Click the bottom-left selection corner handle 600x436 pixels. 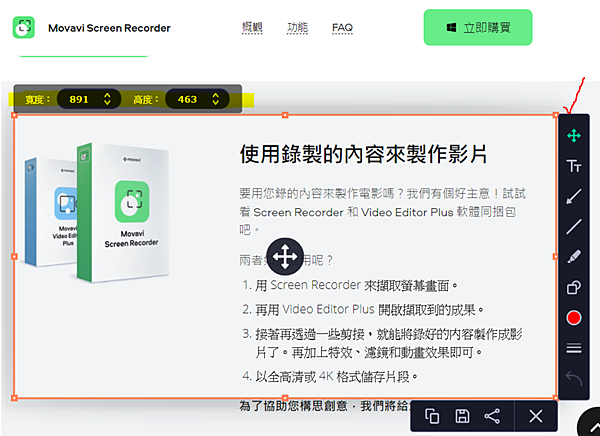pos(15,398)
